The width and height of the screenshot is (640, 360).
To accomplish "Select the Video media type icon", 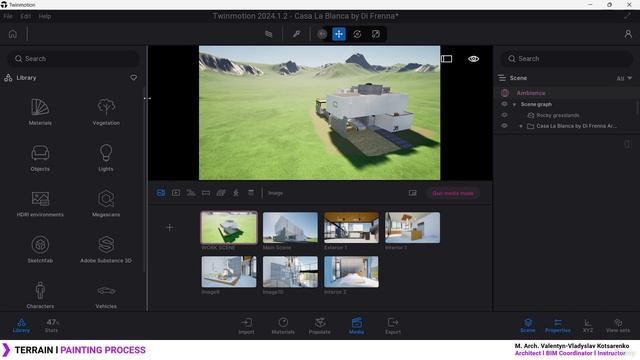I will (x=176, y=193).
